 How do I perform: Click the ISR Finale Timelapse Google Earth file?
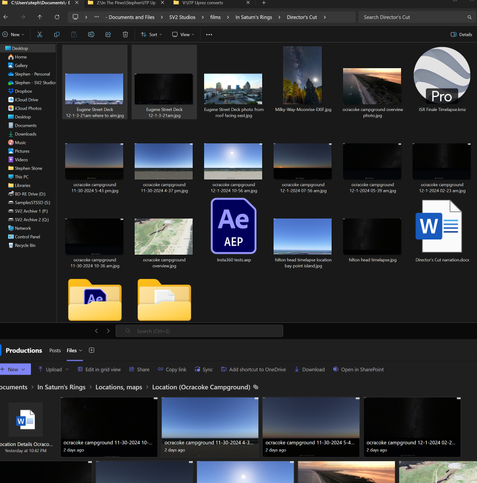pos(442,79)
